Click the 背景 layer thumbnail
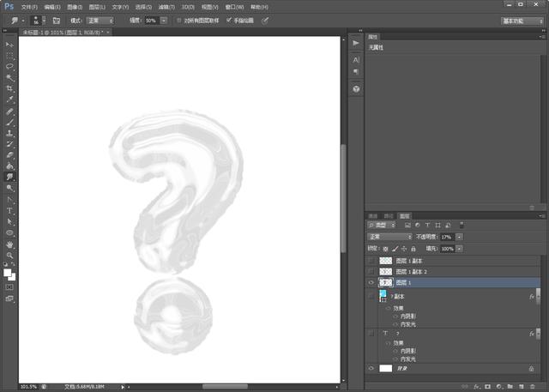Screen dimensions: 549x392 (x=386, y=368)
